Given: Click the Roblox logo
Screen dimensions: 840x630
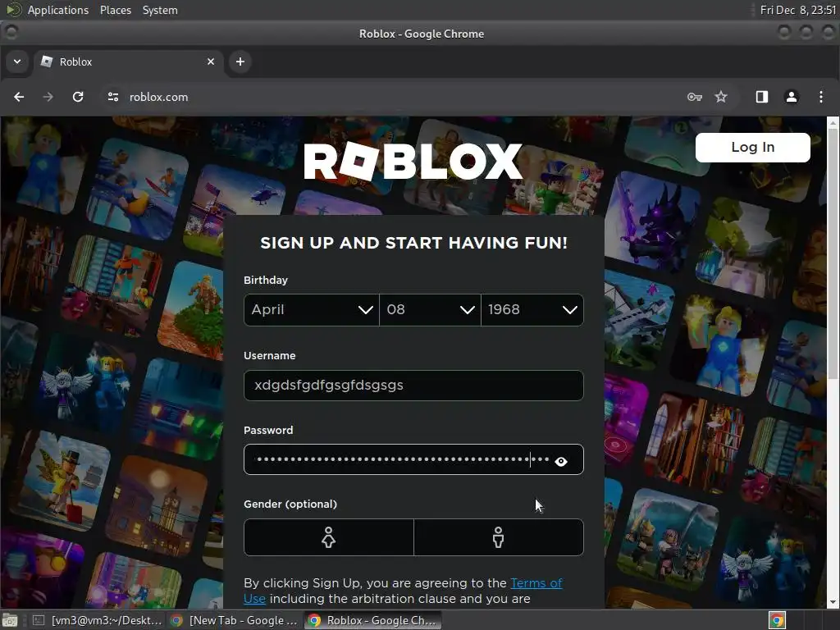Looking at the screenshot, I should [413, 162].
